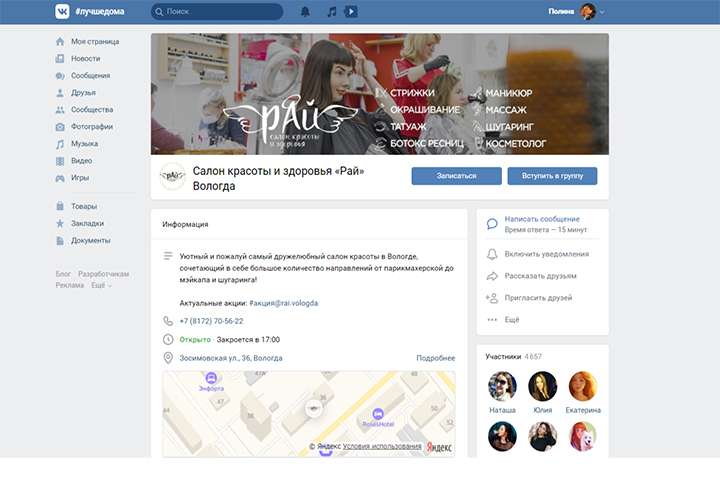This screenshot has width=720, height=480.
Task: Click the clock icon next to Открыто
Action: tap(168, 339)
